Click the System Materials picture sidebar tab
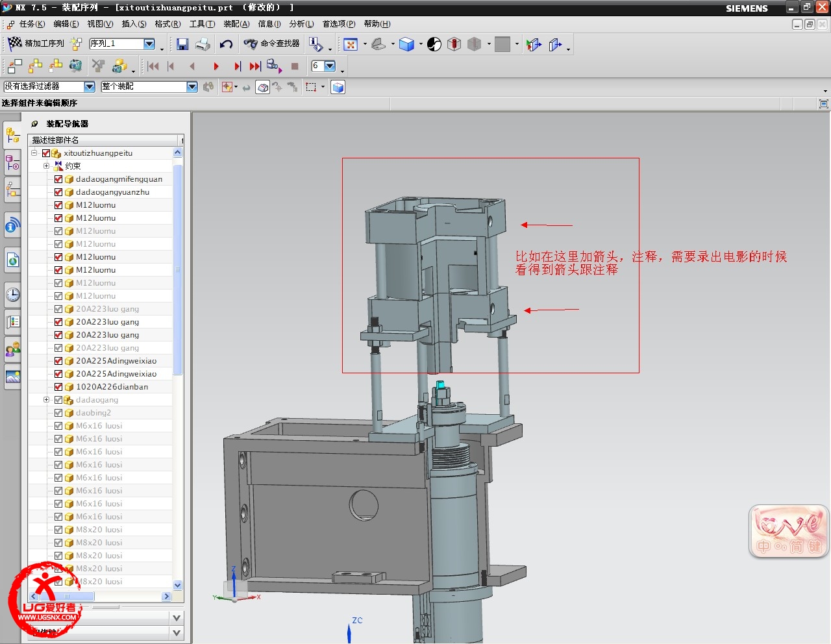Viewport: 831px width, 644px height. click(x=12, y=377)
